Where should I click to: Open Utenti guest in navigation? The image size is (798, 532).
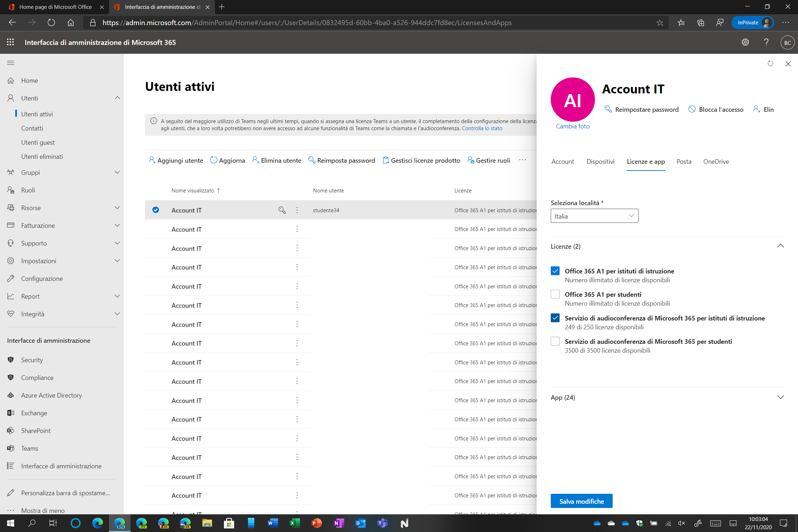[38, 142]
